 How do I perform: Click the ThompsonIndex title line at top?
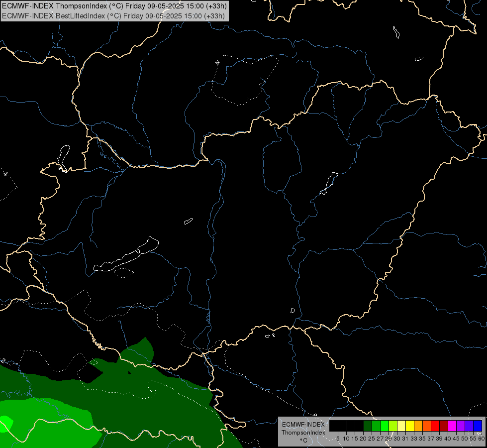114,6
